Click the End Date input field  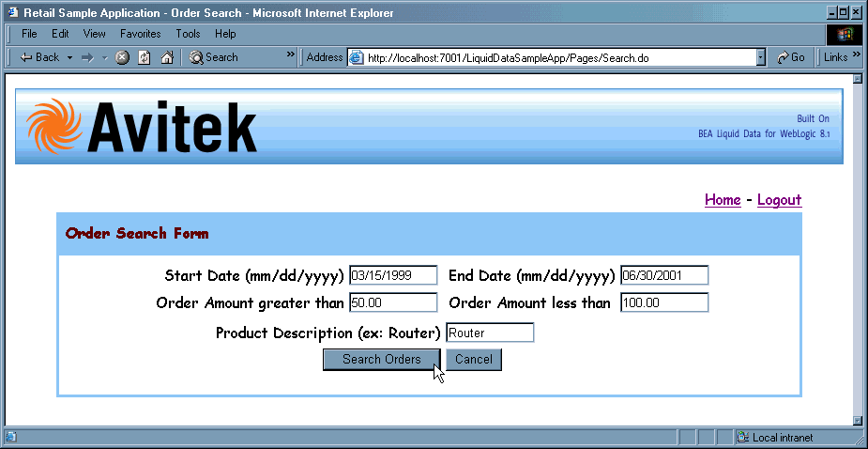664,275
